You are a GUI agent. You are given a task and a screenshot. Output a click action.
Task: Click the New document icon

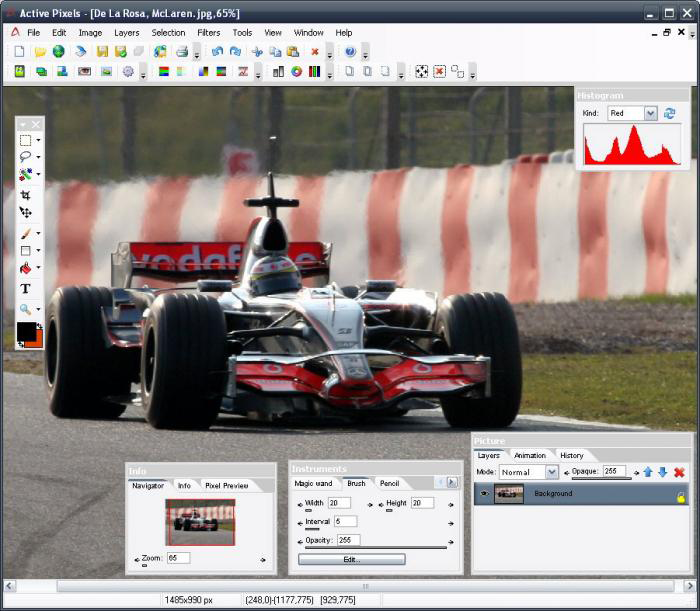tap(19, 52)
